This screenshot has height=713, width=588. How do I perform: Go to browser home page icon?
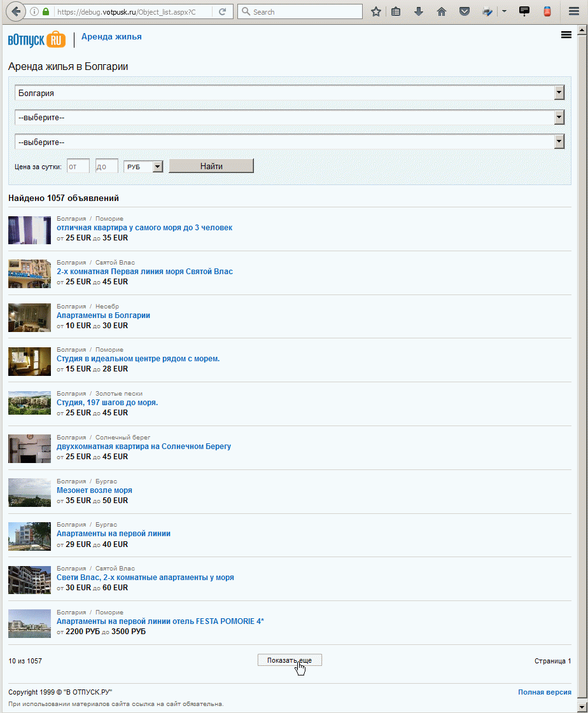(442, 12)
